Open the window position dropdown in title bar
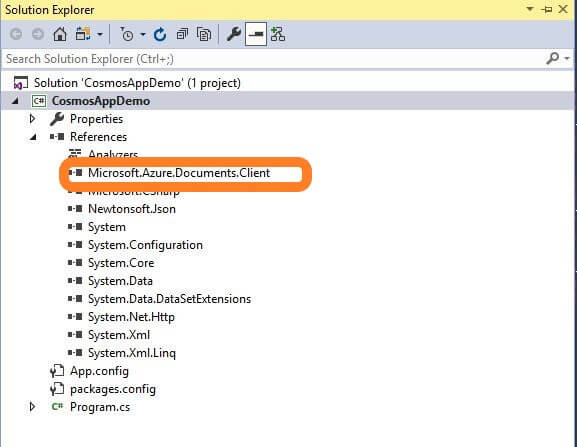The height and width of the screenshot is (447, 577). click(530, 9)
